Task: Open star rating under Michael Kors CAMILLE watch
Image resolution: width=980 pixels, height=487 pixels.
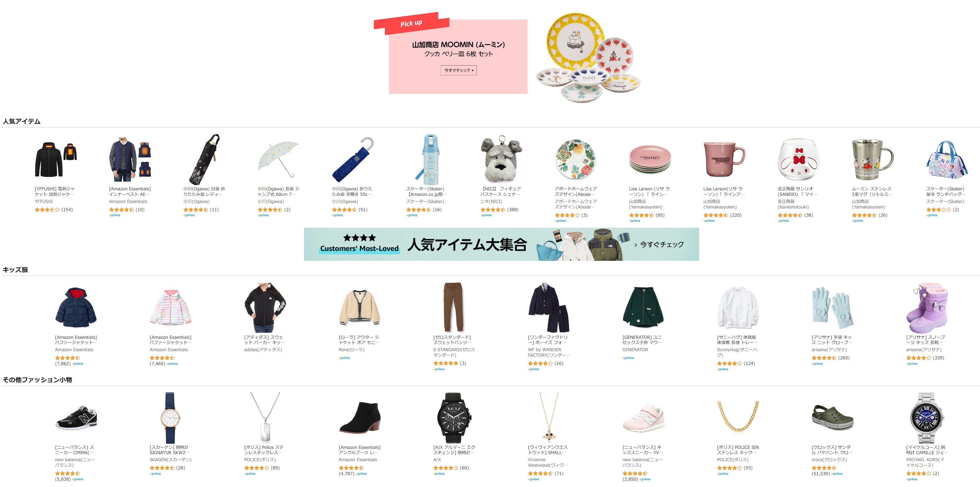Action: click(x=918, y=474)
